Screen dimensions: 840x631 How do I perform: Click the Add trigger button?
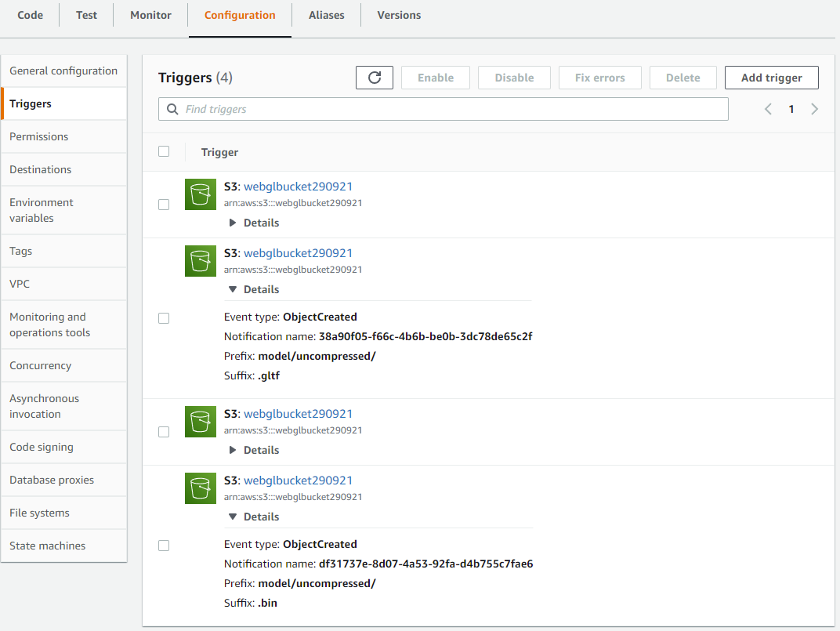click(x=771, y=78)
